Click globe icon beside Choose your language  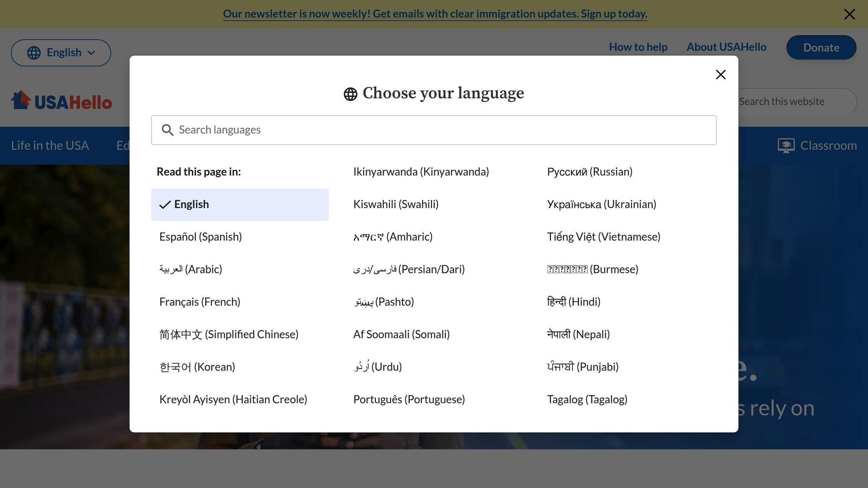pos(350,94)
